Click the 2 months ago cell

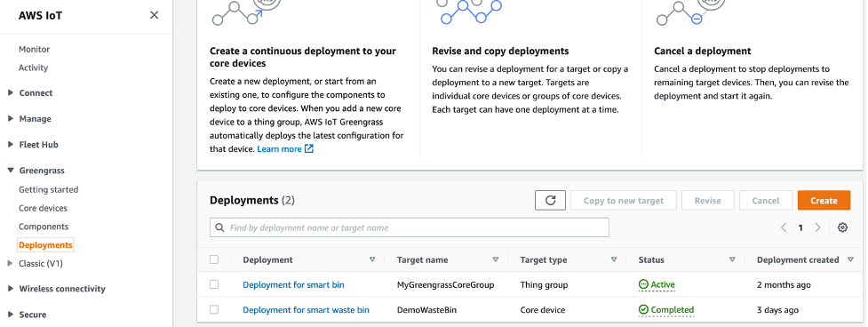784,284
